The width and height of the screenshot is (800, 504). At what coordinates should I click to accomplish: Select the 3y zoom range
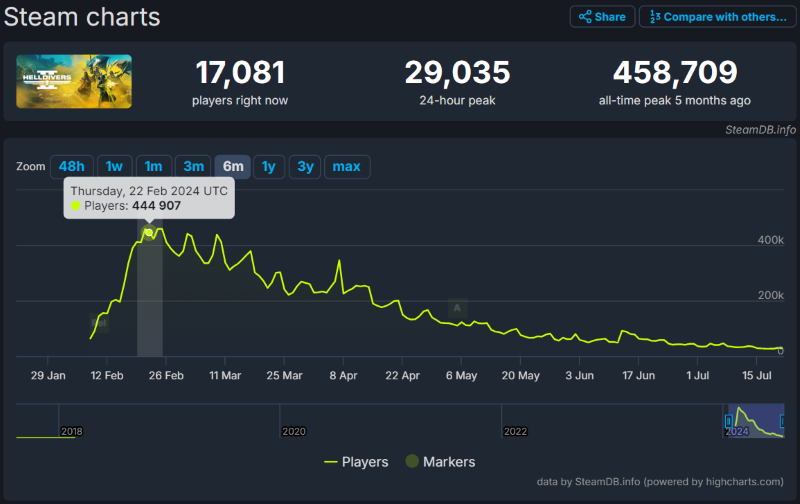point(305,166)
